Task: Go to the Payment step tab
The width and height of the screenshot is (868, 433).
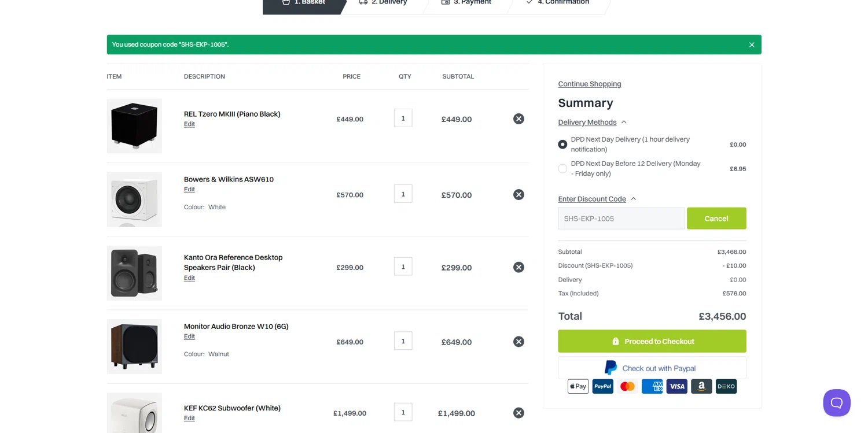Action: point(466,3)
